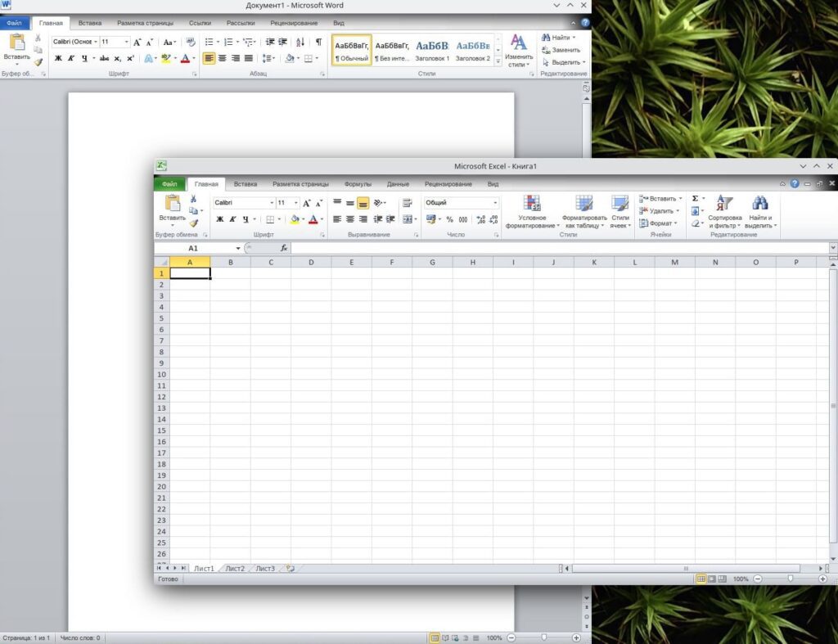Open Word's font size dropdown
This screenshot has height=644, width=838.
point(127,42)
